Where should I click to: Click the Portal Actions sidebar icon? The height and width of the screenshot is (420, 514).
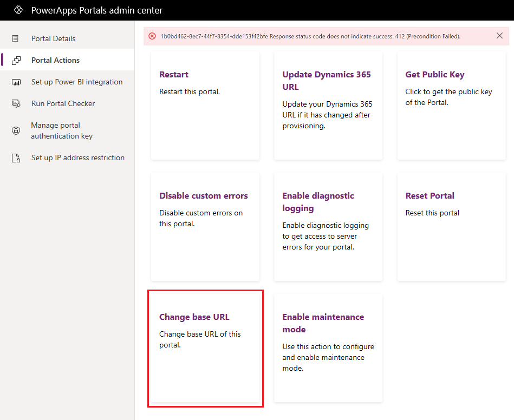coord(16,60)
